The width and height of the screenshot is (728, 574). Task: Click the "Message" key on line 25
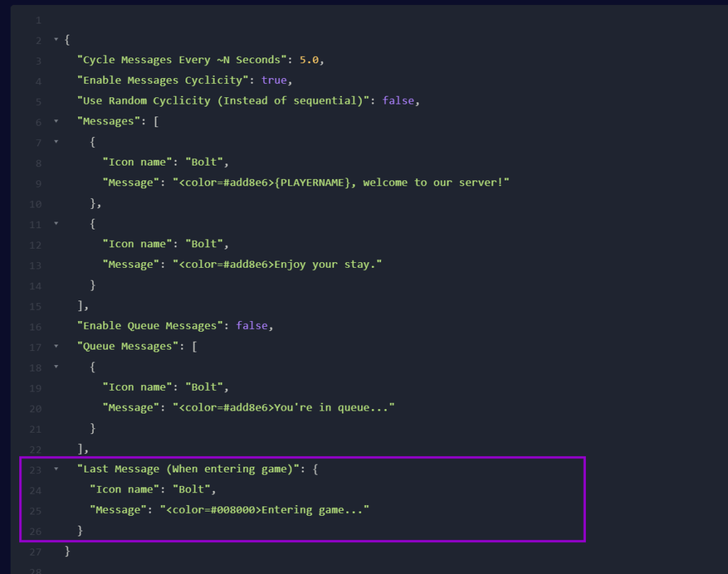118,509
